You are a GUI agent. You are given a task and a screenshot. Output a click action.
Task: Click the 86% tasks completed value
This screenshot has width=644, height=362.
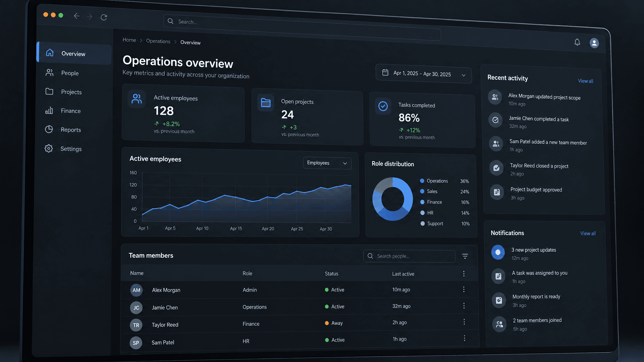(409, 118)
